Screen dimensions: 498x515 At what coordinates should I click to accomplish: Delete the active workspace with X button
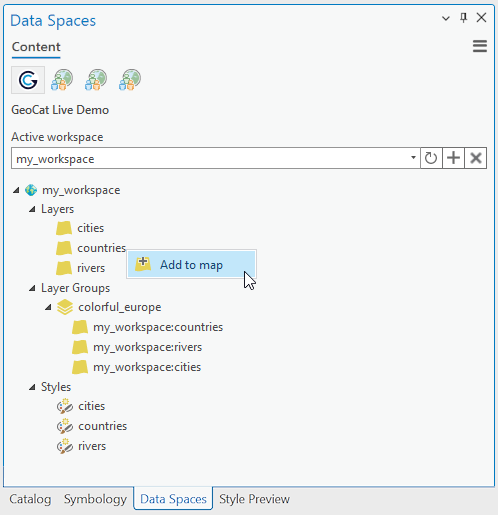click(476, 158)
